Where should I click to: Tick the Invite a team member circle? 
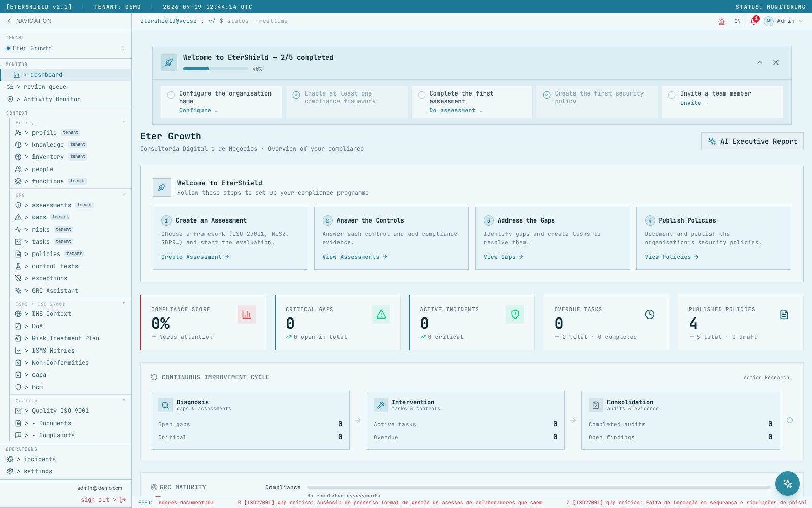672,95
